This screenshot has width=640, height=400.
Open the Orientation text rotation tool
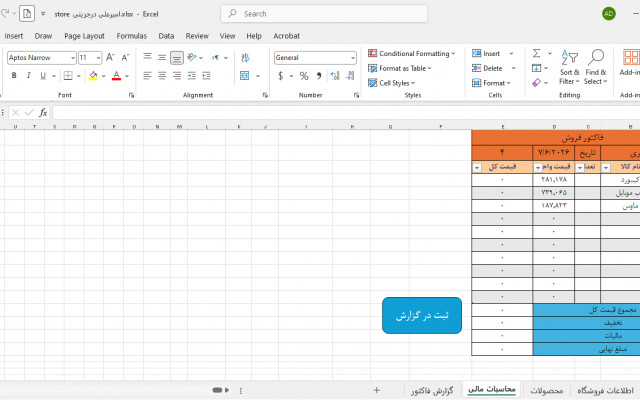(x=192, y=58)
